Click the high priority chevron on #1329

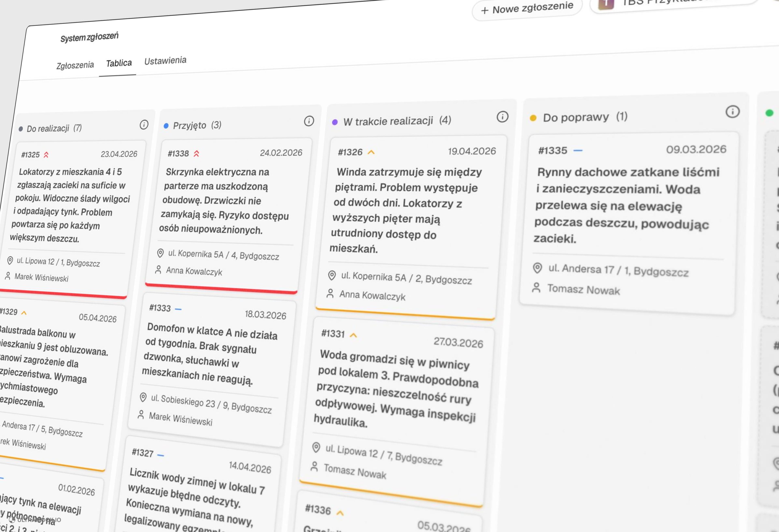24,313
